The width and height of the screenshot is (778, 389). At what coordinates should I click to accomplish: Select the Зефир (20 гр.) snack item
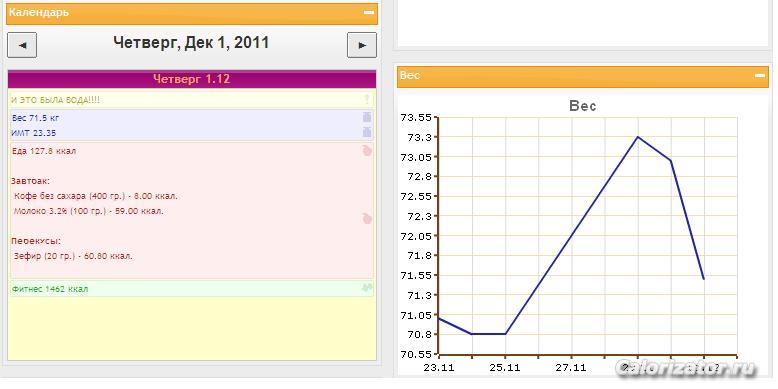pyautogui.click(x=73, y=257)
